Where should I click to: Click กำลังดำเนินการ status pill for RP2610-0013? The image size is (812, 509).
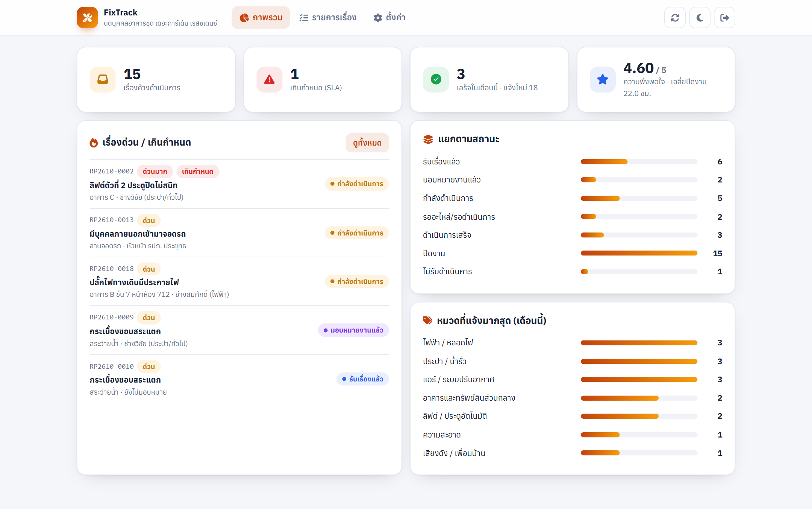(x=357, y=233)
